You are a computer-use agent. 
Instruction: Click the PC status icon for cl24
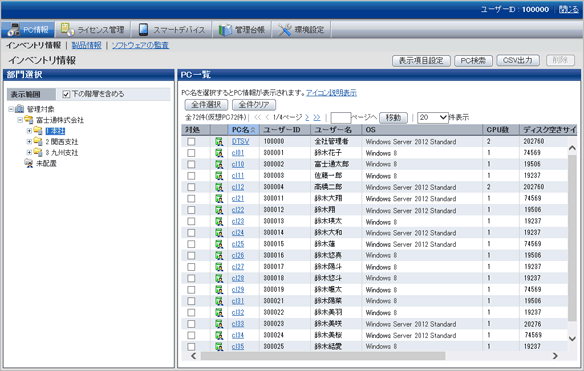[219, 232]
